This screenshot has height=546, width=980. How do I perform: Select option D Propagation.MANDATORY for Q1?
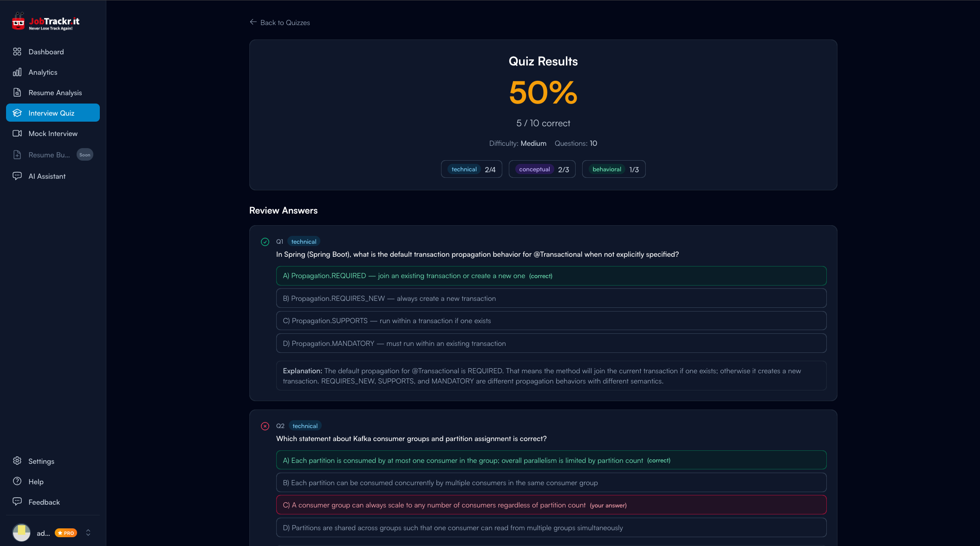coord(551,343)
